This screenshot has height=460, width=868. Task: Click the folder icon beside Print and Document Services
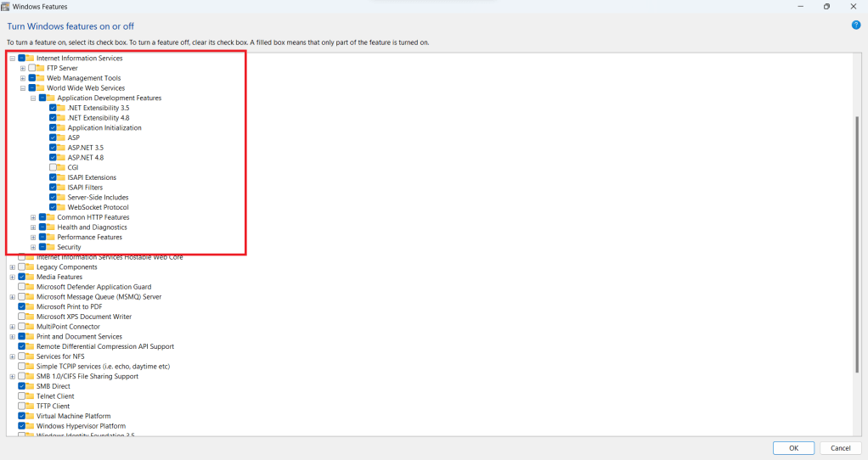[31, 337]
